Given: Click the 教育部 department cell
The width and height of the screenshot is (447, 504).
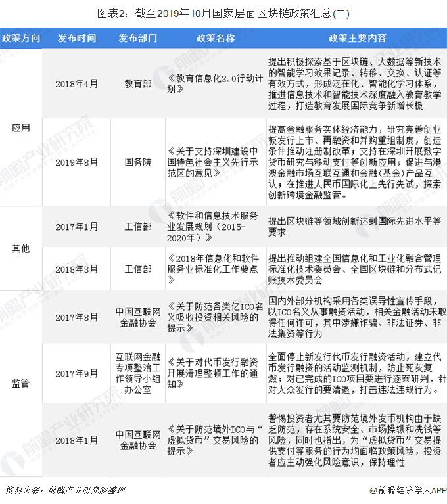Looking at the screenshot, I should click(x=138, y=83).
